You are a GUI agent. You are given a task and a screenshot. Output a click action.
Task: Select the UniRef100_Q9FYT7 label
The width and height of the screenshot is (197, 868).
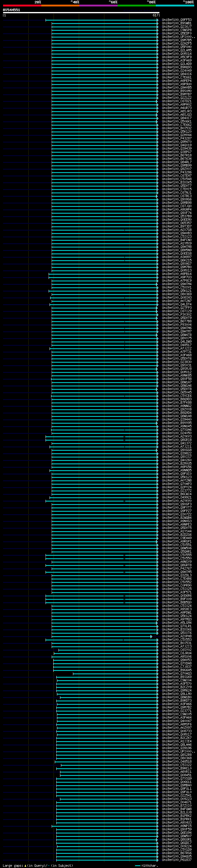[x=177, y=507]
